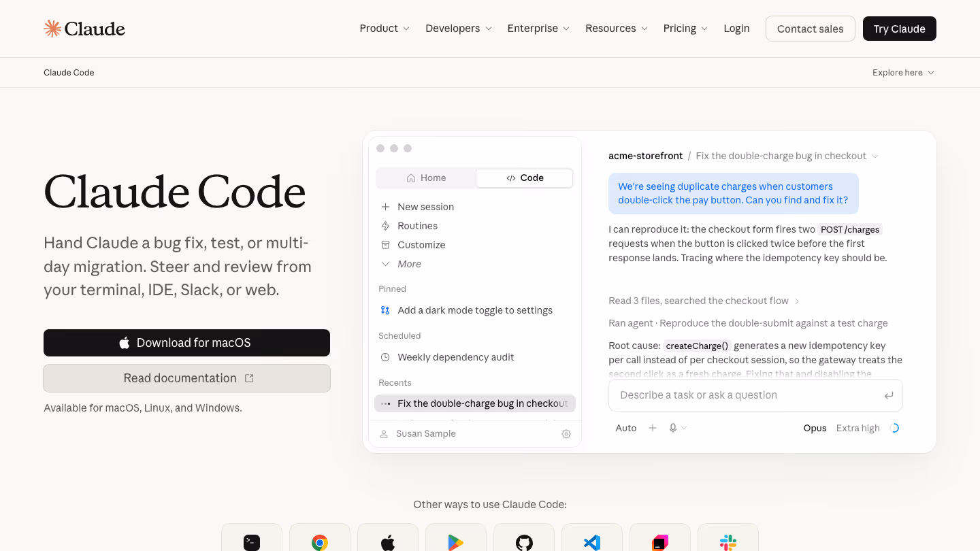Click acme-storefront project name
Screen dimensions: 980x551
[646, 156]
